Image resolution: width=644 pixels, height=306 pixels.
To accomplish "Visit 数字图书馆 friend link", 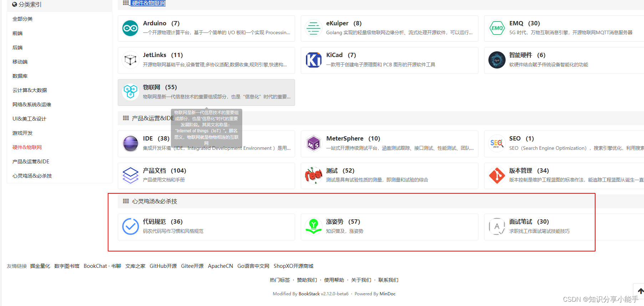I will point(67,266).
